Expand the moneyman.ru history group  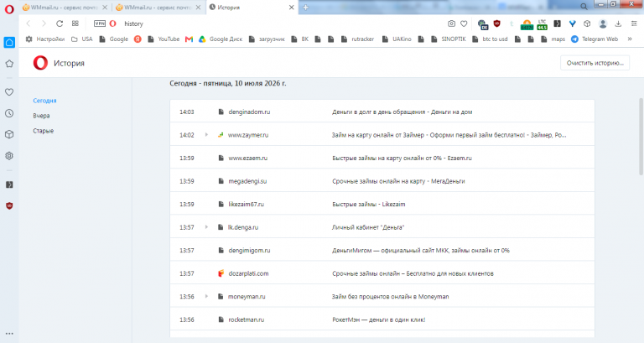pyautogui.click(x=206, y=296)
